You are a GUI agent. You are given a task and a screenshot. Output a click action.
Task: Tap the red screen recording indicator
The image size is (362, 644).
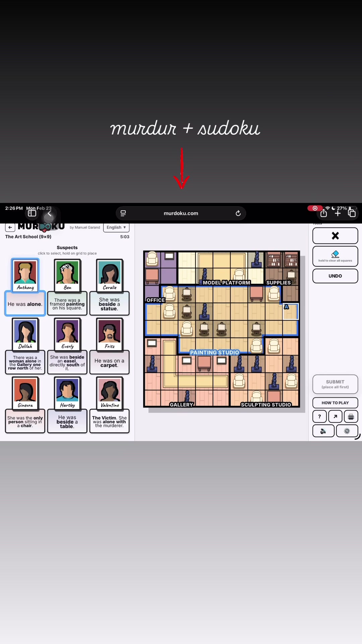pyautogui.click(x=315, y=208)
